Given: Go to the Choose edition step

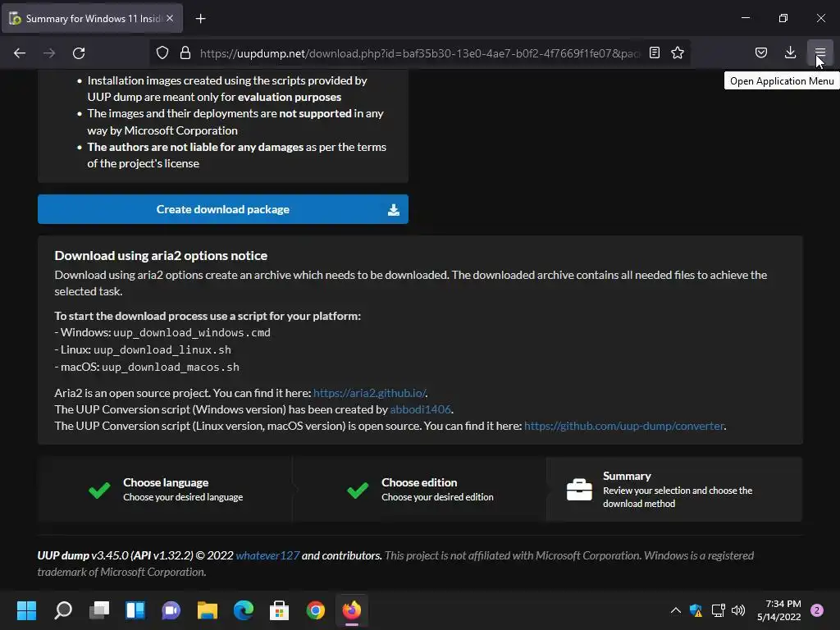Looking at the screenshot, I should tap(419, 489).
